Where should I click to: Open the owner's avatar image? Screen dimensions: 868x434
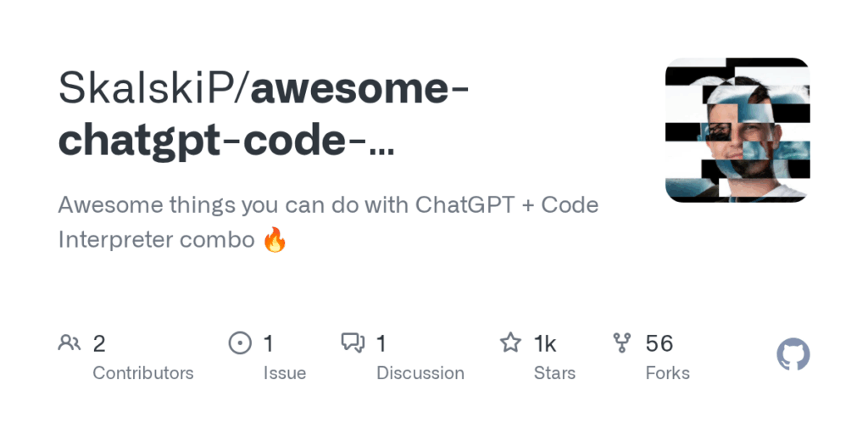click(x=737, y=130)
